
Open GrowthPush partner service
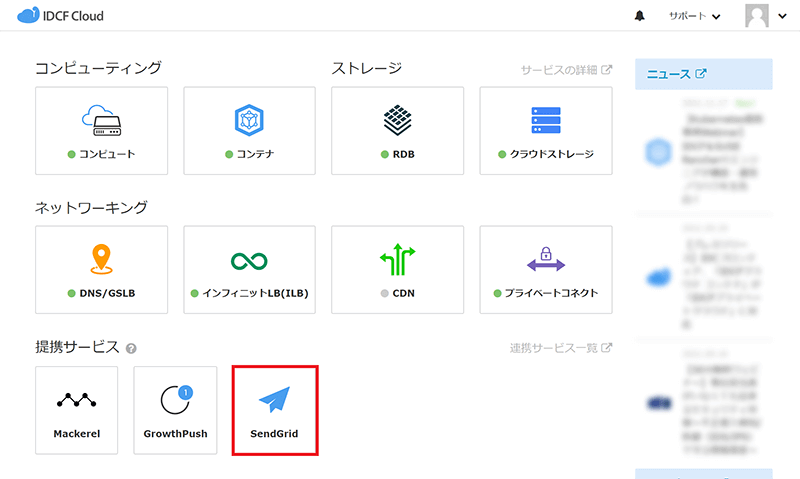pos(175,410)
